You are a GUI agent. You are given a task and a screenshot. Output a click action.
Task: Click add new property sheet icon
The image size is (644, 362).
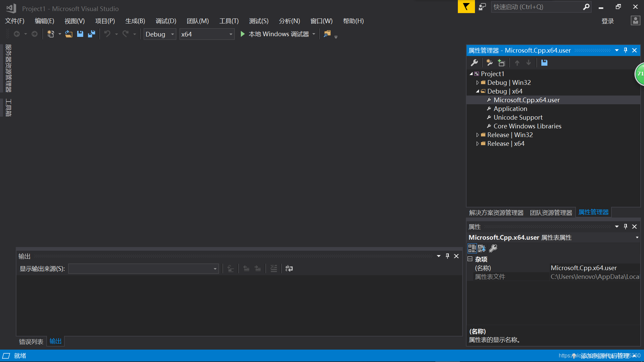[x=490, y=63]
